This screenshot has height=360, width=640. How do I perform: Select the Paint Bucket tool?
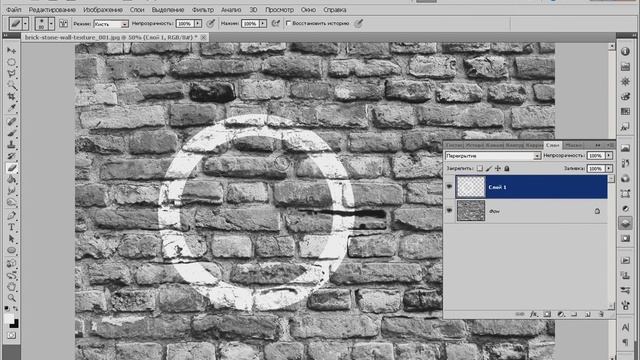[x=11, y=180]
